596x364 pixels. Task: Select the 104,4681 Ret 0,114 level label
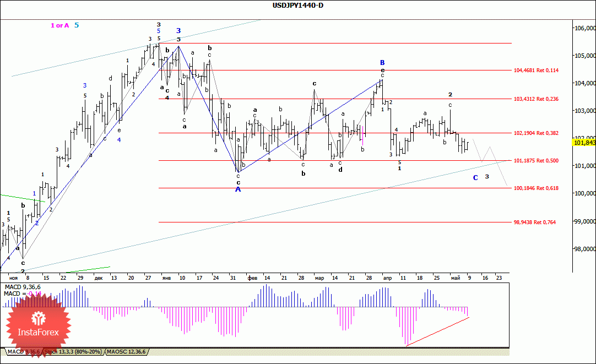pyautogui.click(x=536, y=70)
